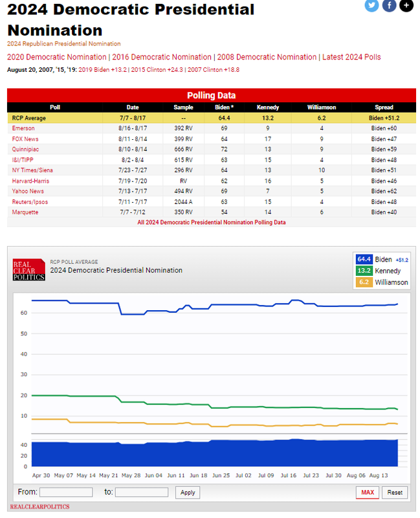Open the Yahoo News poll link
420x518 pixels.
click(x=28, y=191)
